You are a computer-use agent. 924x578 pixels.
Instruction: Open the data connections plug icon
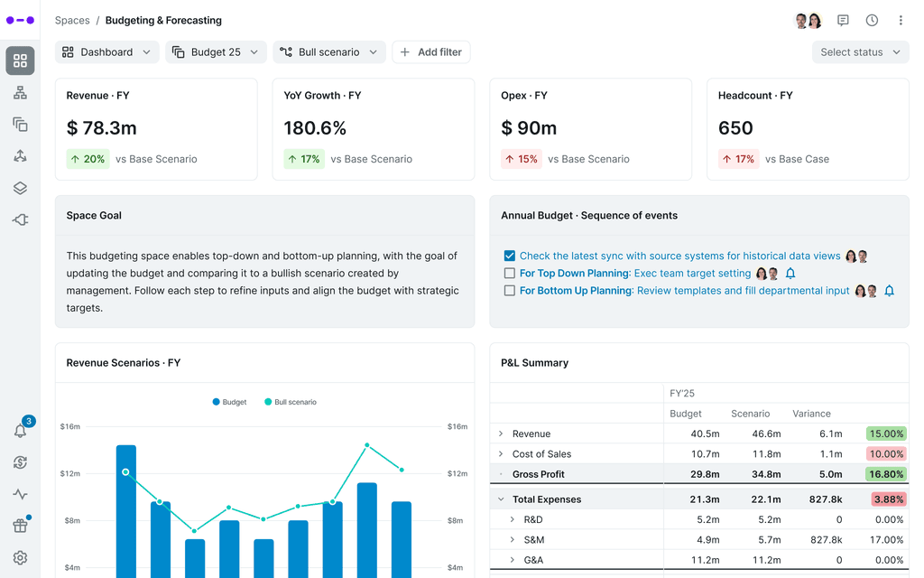coord(20,219)
